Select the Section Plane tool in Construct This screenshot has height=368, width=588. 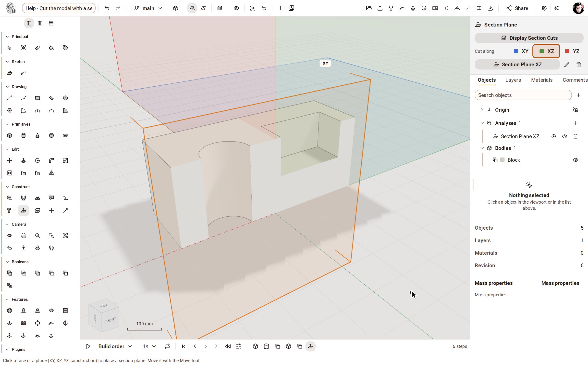(x=24, y=210)
